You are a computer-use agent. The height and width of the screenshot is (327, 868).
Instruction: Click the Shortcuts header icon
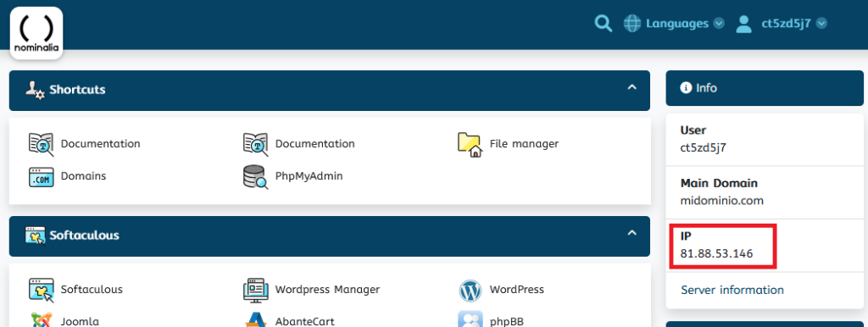click(x=36, y=90)
